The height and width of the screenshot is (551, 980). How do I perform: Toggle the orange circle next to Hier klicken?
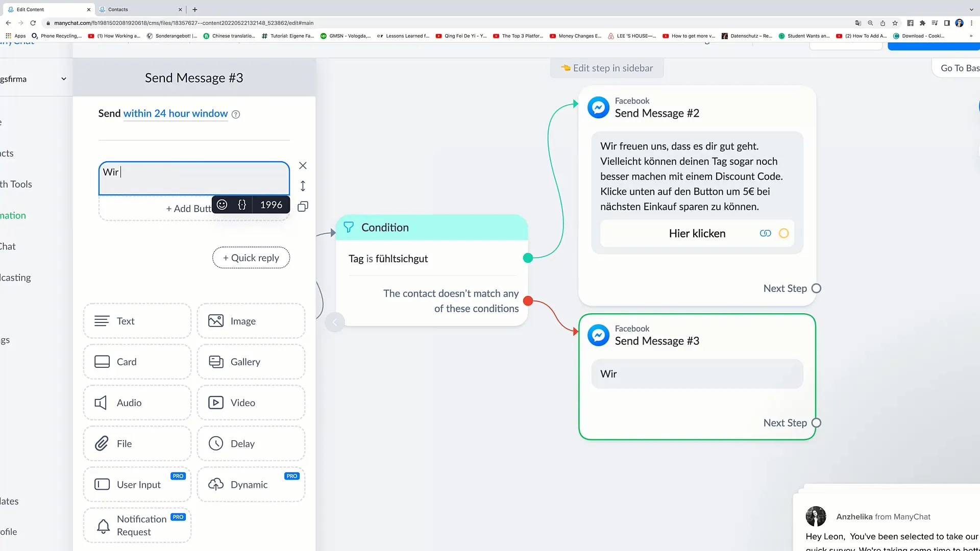[x=783, y=234]
